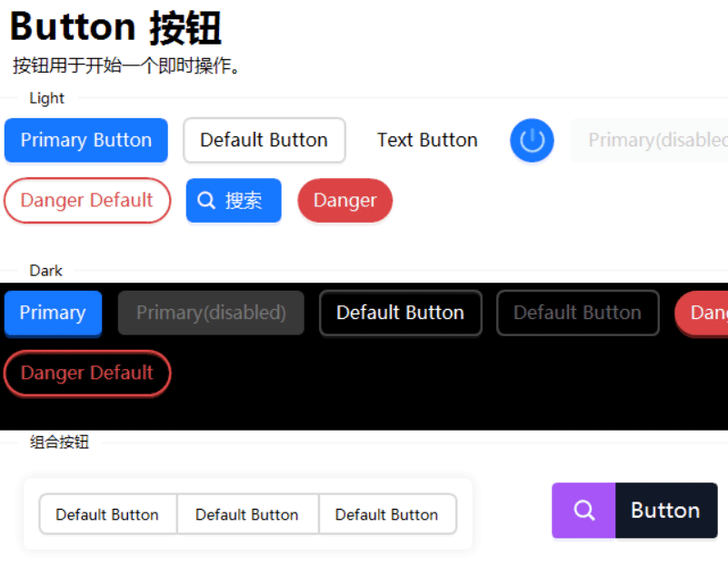Select the middle grouped Default Button
This screenshot has height=577, width=728.
point(247,514)
